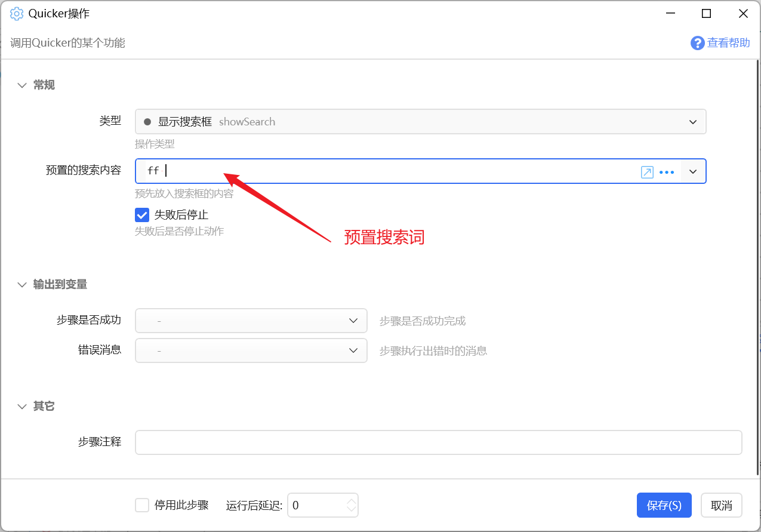Click the 步骤是否成功完成 description text
Viewport: 761px width, 532px height.
(x=423, y=321)
